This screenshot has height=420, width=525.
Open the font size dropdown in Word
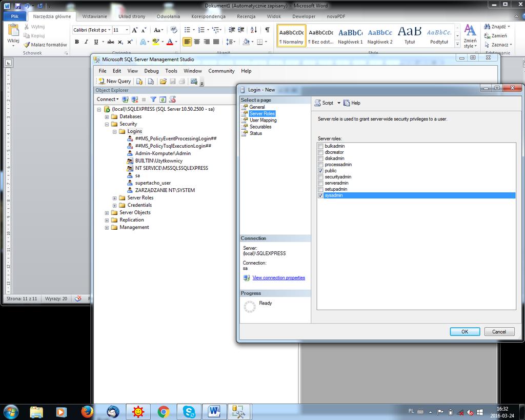pyautogui.click(x=127, y=30)
